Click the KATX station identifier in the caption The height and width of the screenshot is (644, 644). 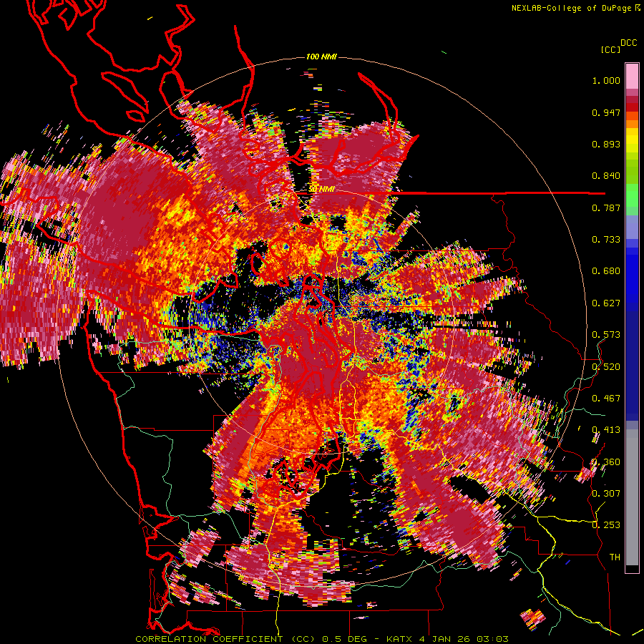[x=399, y=639]
